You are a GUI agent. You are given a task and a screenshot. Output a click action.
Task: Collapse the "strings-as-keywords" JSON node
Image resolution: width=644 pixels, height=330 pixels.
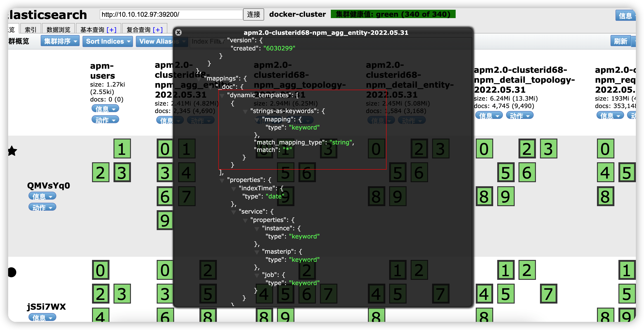point(245,112)
